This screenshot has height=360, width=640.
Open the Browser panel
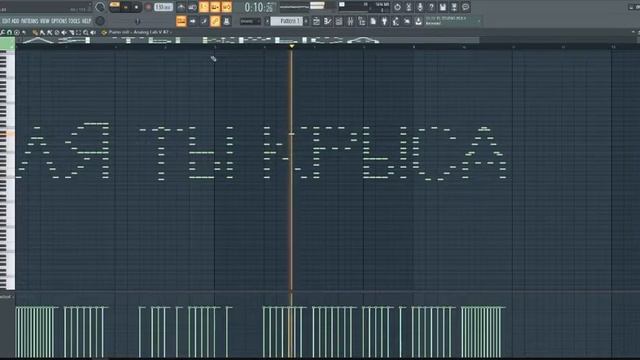(x=362, y=21)
